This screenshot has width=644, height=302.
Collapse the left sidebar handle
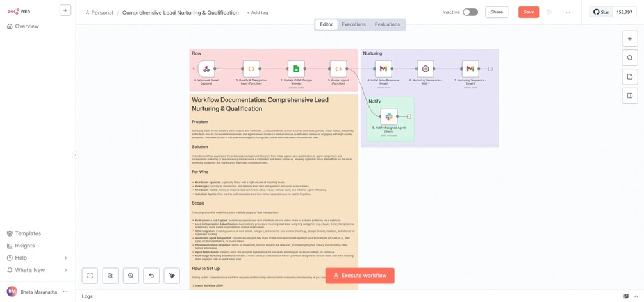75,155
